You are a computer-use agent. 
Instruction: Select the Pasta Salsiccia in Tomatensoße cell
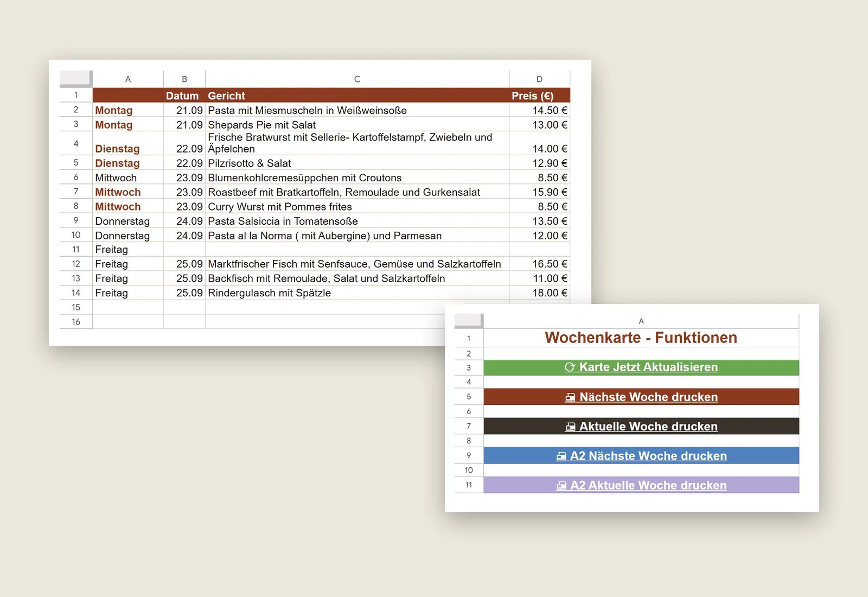tap(357, 221)
